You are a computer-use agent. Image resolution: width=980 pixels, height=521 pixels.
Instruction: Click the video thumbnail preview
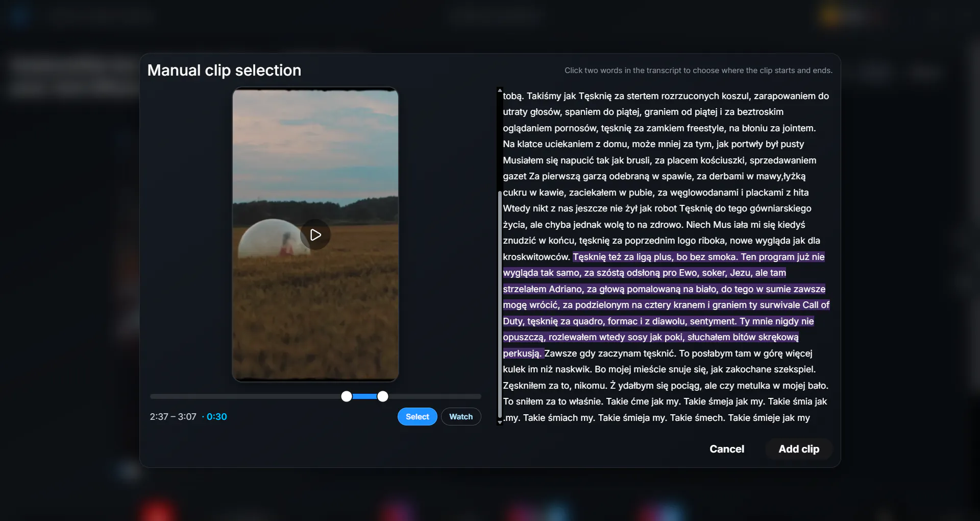click(315, 234)
